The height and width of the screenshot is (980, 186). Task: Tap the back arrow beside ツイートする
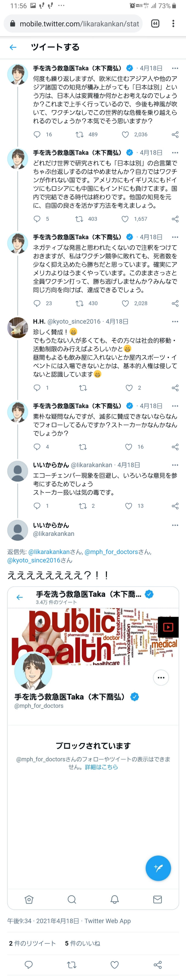pos(13,47)
